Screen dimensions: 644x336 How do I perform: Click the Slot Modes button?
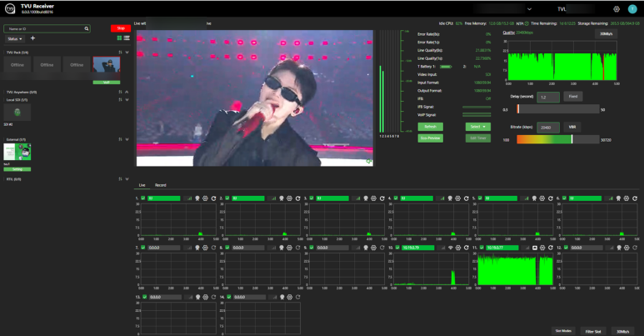point(563,331)
